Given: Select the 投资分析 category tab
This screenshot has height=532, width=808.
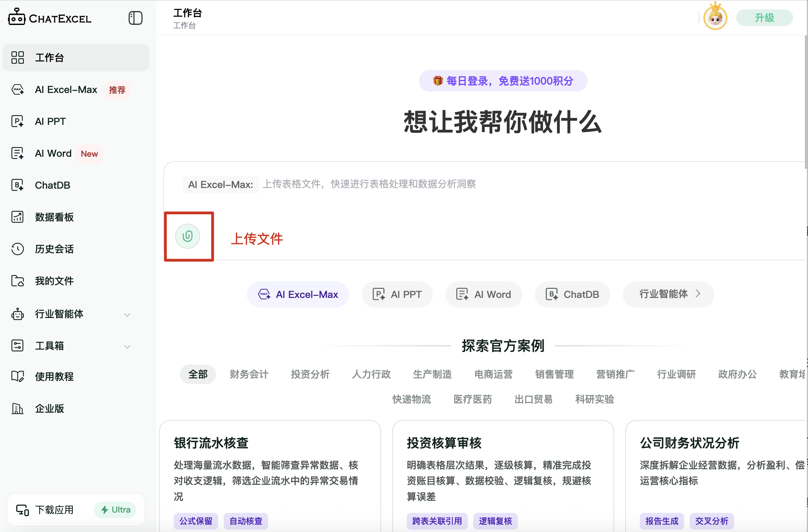Looking at the screenshot, I should (310, 374).
